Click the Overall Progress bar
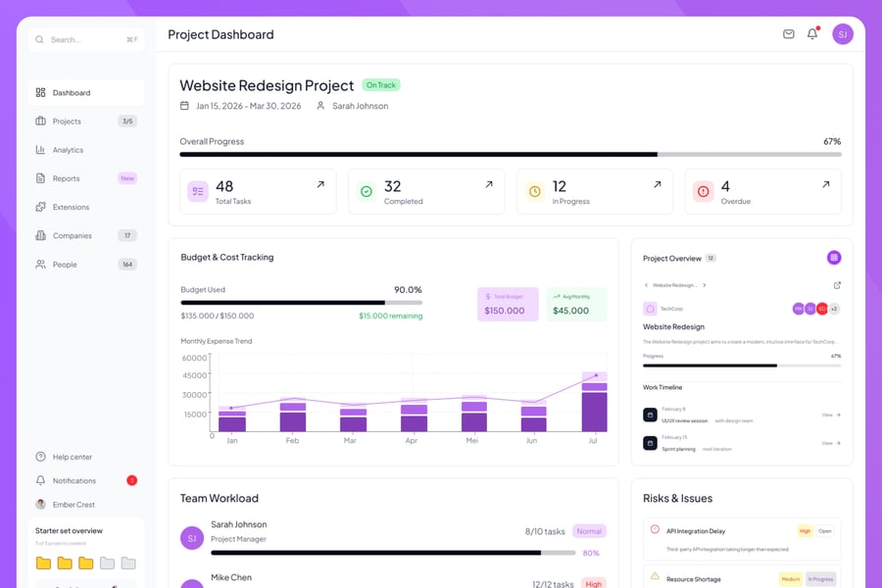This screenshot has height=588, width=882. [510, 155]
